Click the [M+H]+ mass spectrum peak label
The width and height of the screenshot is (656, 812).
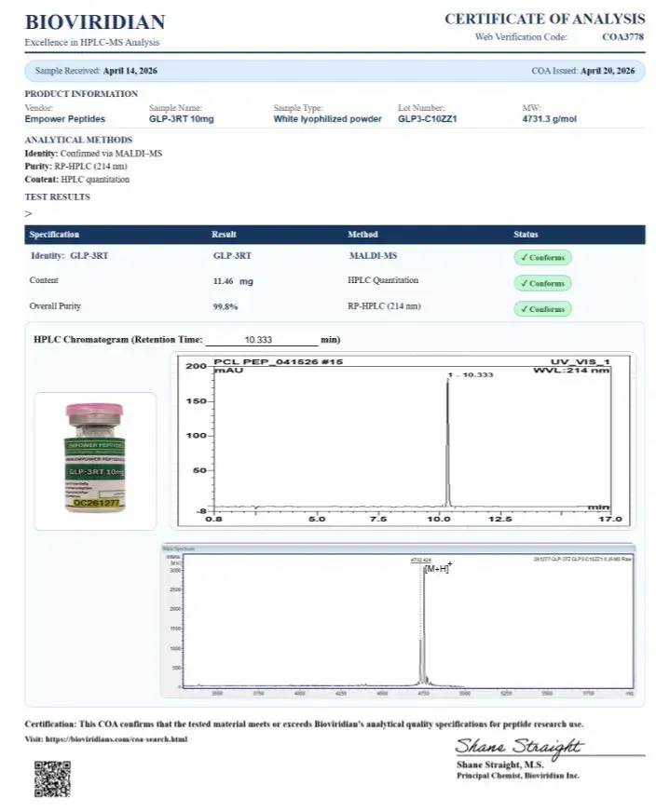tap(438, 568)
